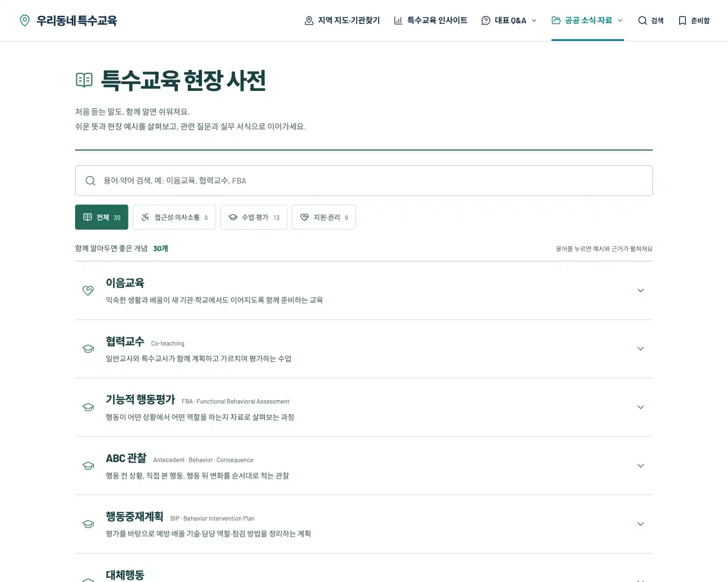Select the 수업·평가 filter tab
The height and width of the screenshot is (582, 728).
[x=254, y=217]
